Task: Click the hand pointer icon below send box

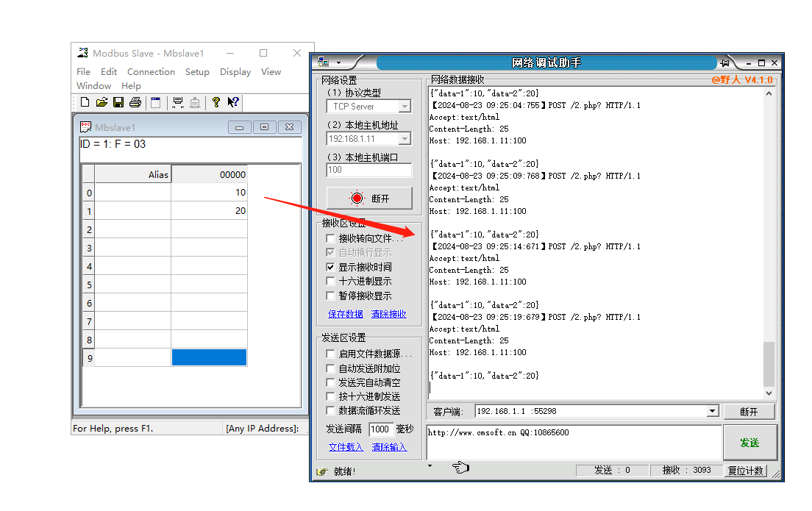Action: click(x=461, y=468)
